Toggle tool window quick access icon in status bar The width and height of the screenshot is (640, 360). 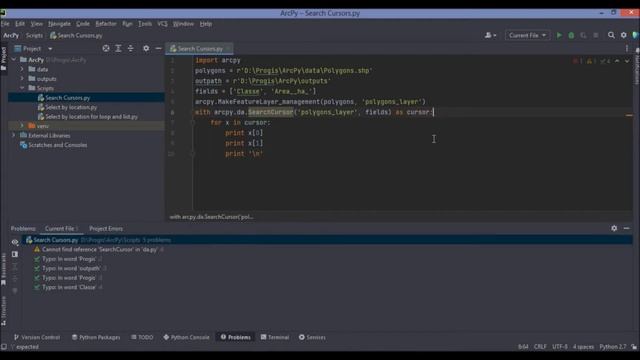click(x=4, y=347)
